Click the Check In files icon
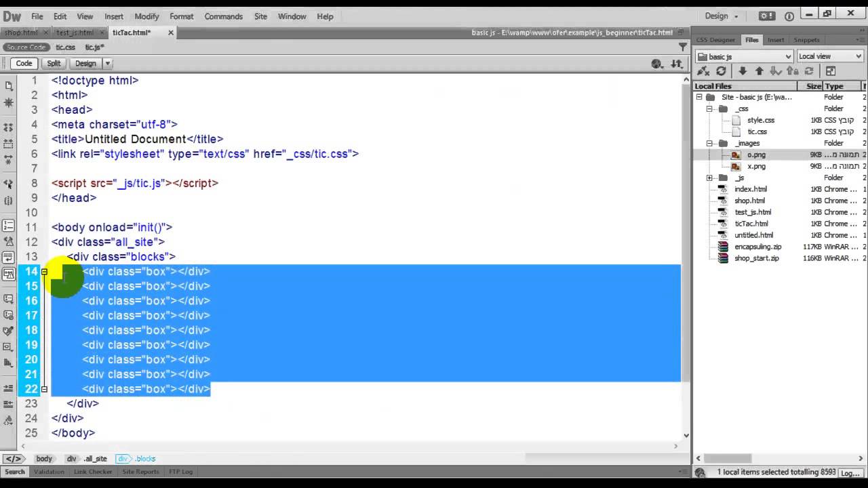The width and height of the screenshot is (868, 488). point(792,71)
